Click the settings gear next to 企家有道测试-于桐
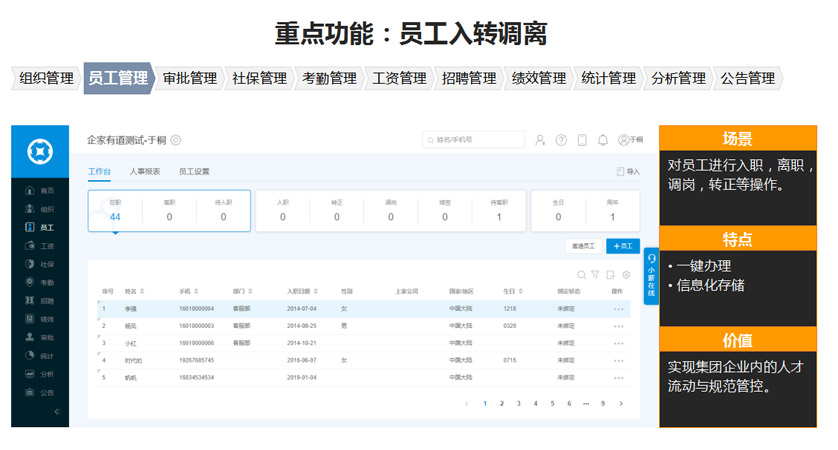Screen dimensions: 838x450 click(x=176, y=141)
